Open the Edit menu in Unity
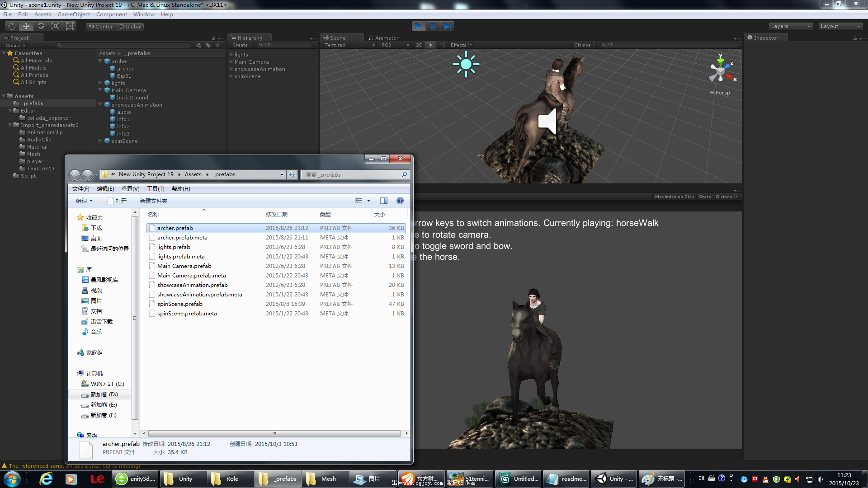The height and width of the screenshot is (488, 868). 23,14
